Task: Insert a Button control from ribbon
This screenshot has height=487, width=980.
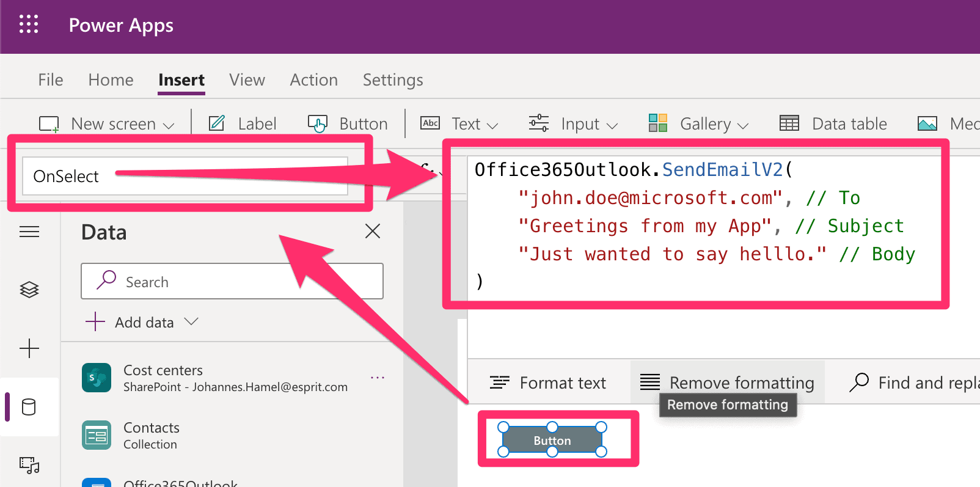Action: pos(348,124)
